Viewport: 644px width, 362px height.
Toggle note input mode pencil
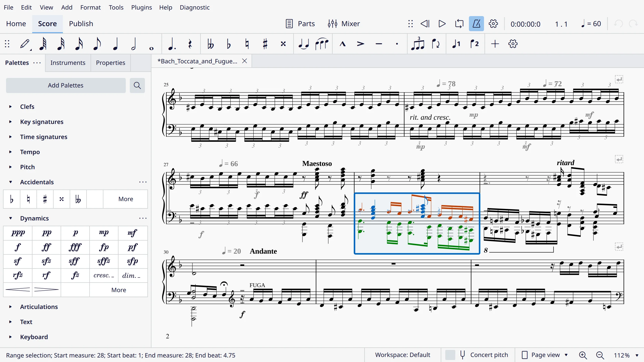click(25, 44)
